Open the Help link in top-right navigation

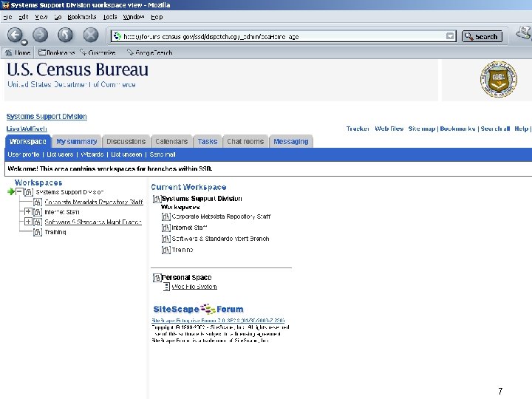pyautogui.click(x=521, y=129)
